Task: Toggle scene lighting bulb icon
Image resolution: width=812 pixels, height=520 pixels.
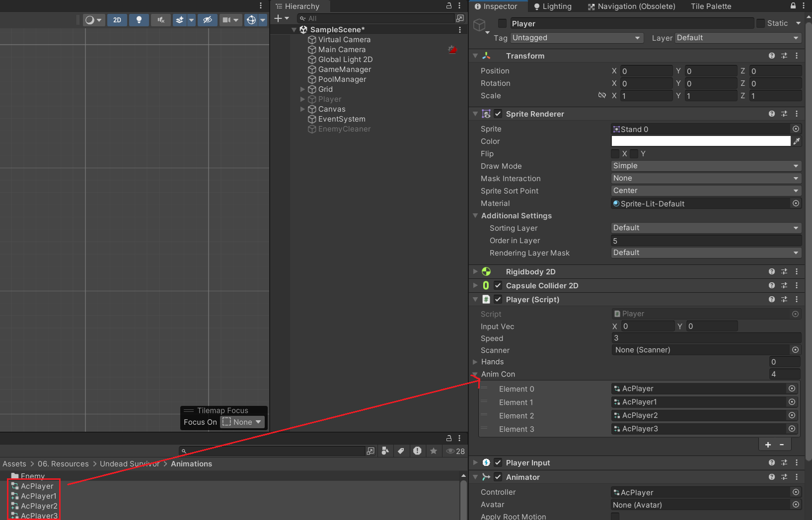Action: pos(139,20)
